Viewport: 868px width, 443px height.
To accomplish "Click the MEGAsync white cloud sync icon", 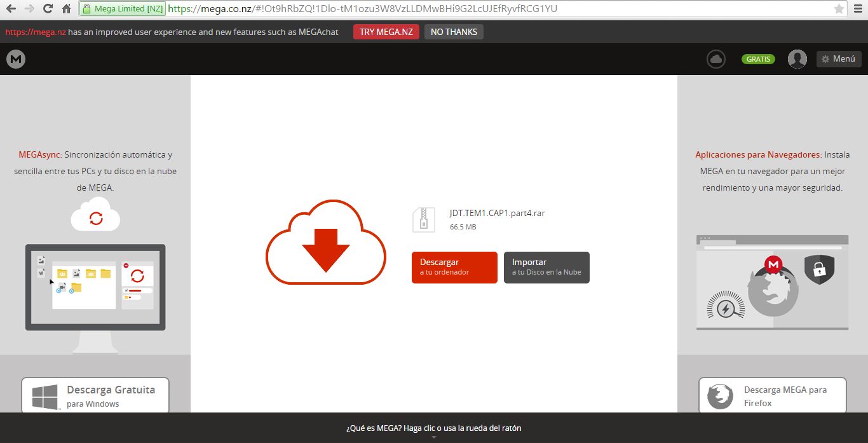I will pyautogui.click(x=96, y=214).
